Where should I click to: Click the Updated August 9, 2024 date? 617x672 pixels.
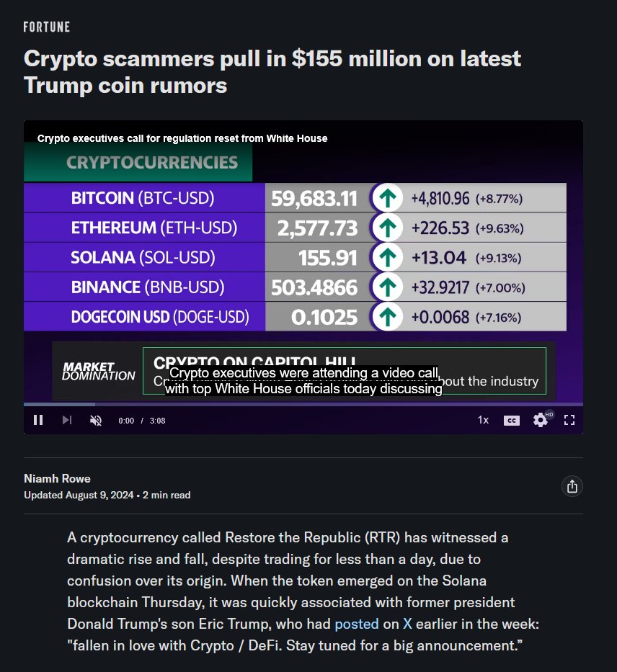(x=79, y=495)
